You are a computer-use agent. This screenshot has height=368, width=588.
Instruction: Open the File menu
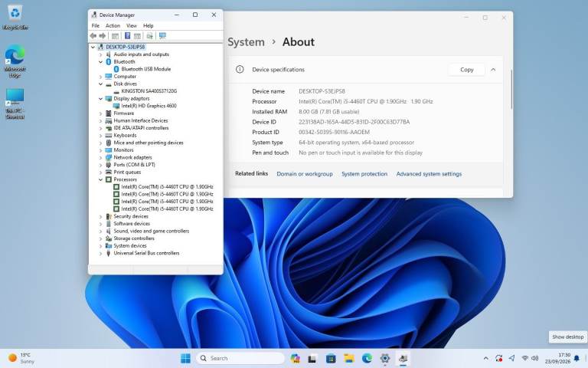coord(96,25)
